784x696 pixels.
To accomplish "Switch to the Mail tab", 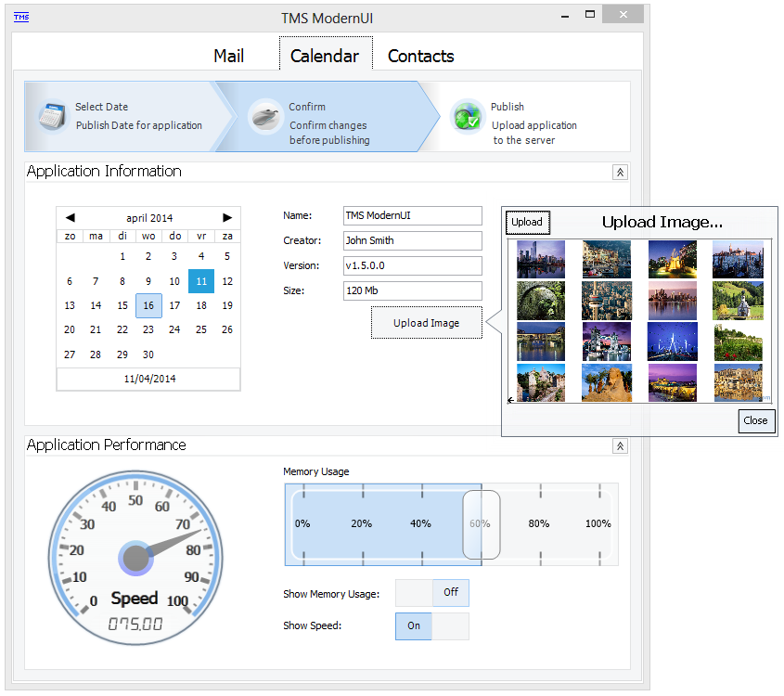I will click(228, 56).
